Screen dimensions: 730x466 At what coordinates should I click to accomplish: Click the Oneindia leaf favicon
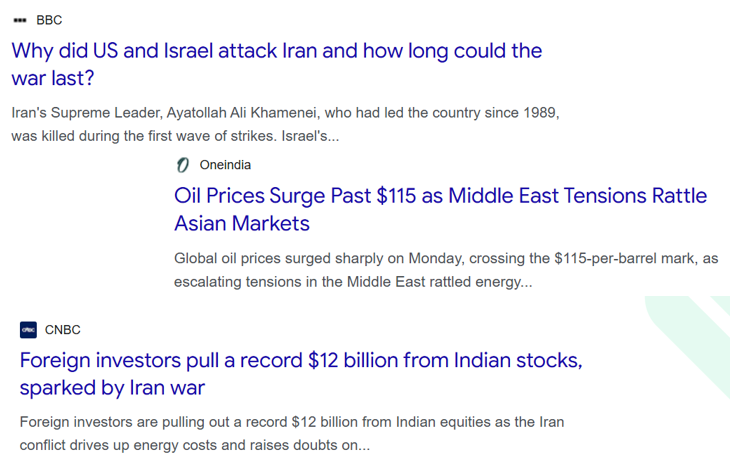click(183, 165)
